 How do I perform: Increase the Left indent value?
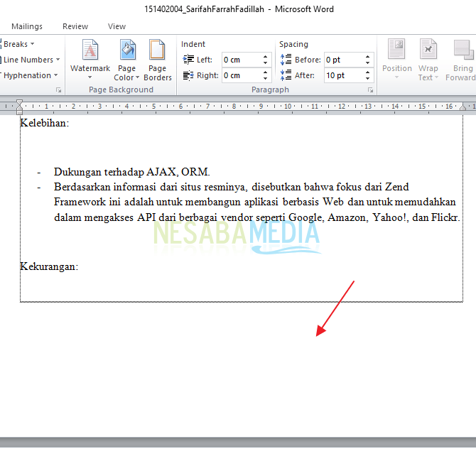(266, 57)
